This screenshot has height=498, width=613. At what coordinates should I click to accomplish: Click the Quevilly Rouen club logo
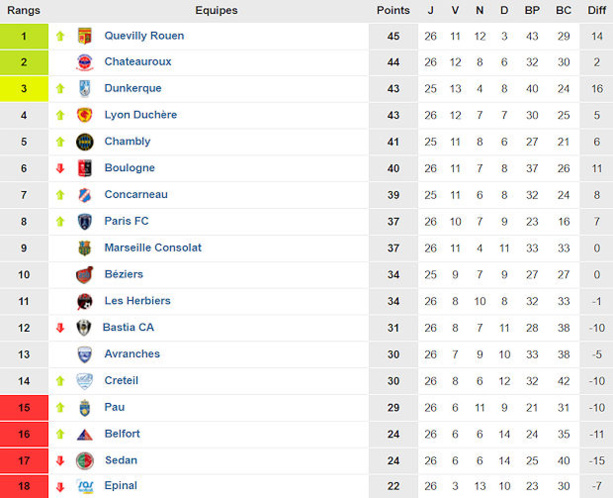[85, 36]
